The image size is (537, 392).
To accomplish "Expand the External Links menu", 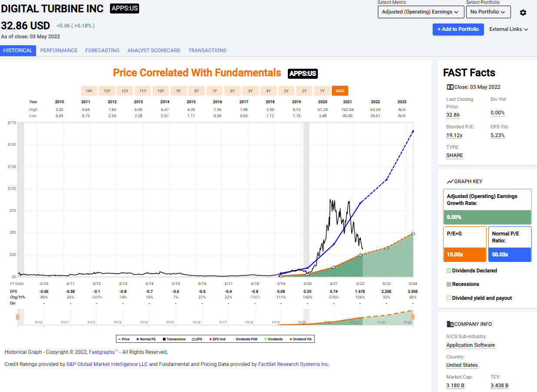I will point(508,29).
